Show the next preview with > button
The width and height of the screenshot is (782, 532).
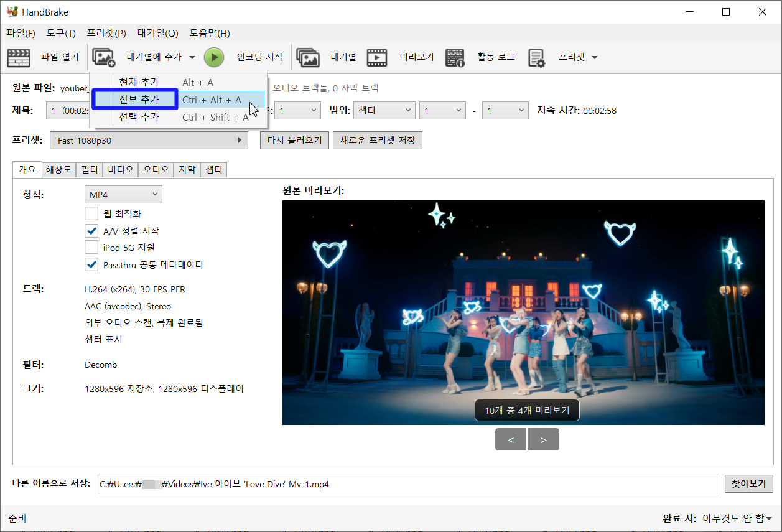pos(544,440)
